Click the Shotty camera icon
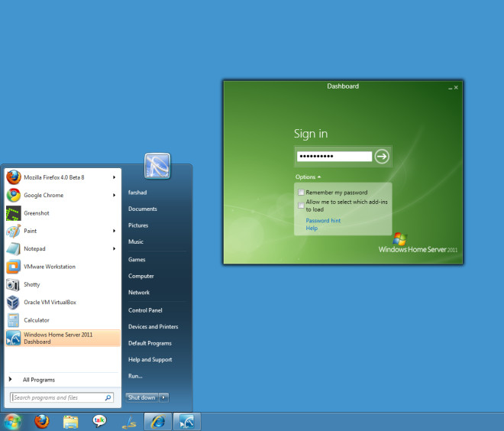 pyautogui.click(x=14, y=284)
